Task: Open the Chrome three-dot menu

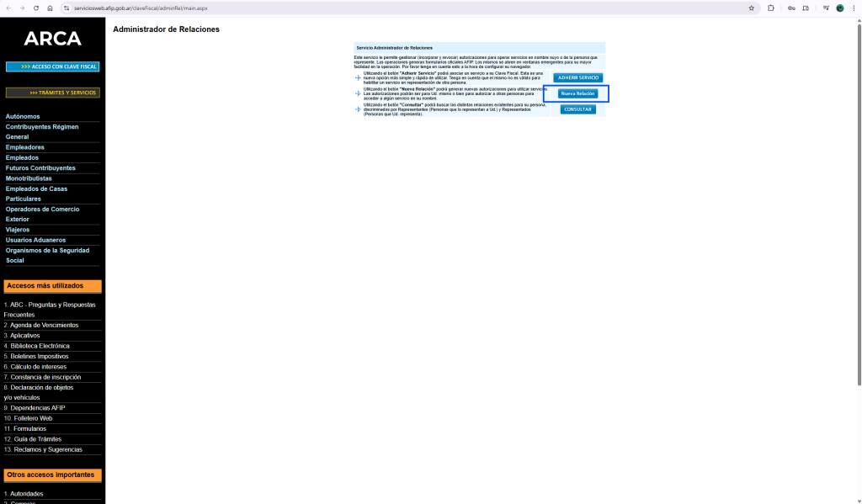Action: click(854, 8)
